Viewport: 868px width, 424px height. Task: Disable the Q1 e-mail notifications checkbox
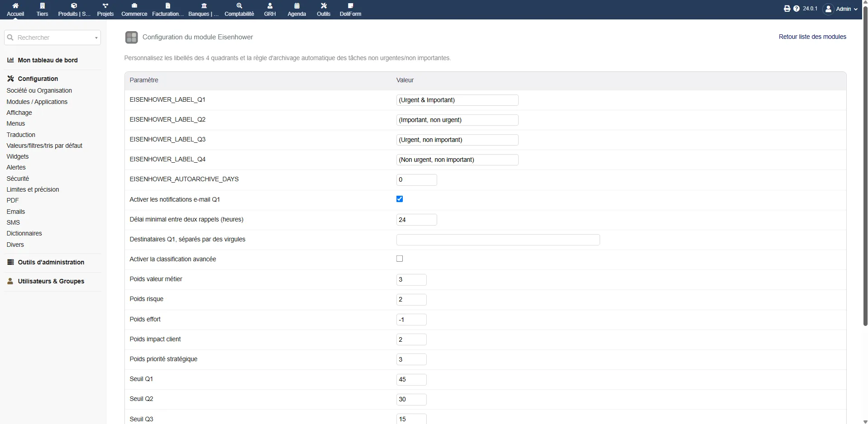coord(400,199)
